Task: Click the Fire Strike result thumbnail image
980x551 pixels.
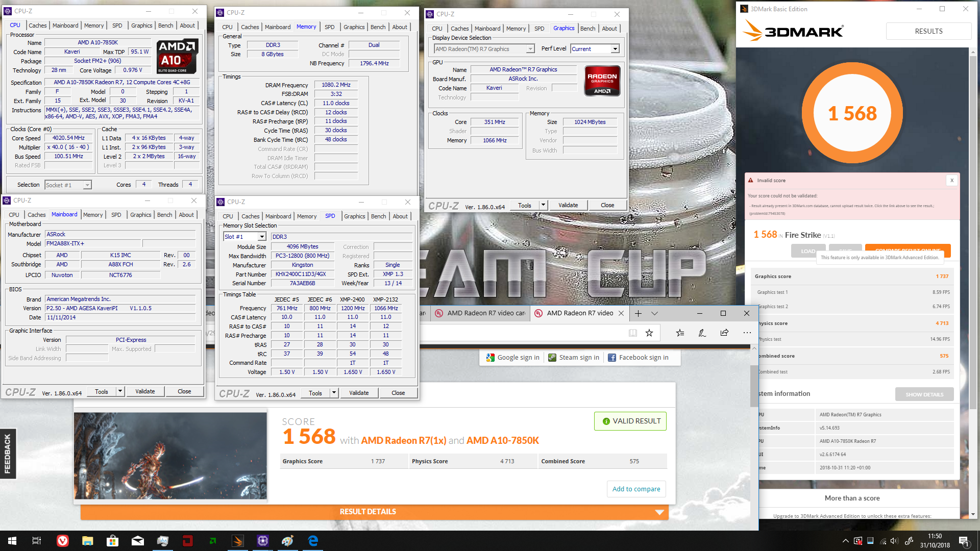Action: (x=170, y=456)
